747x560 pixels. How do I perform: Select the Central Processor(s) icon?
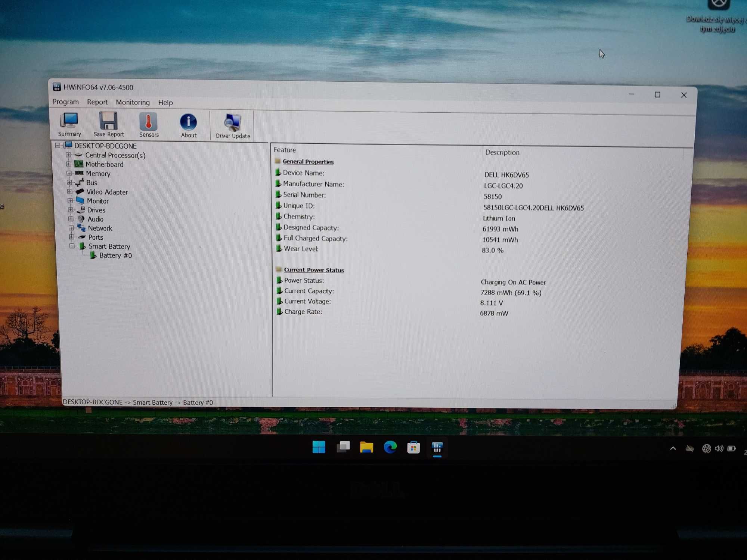[78, 155]
